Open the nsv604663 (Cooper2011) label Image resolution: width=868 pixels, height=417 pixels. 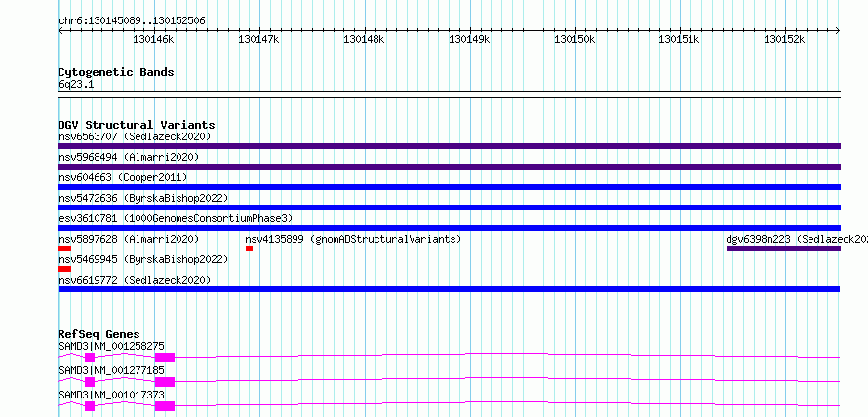pos(123,177)
